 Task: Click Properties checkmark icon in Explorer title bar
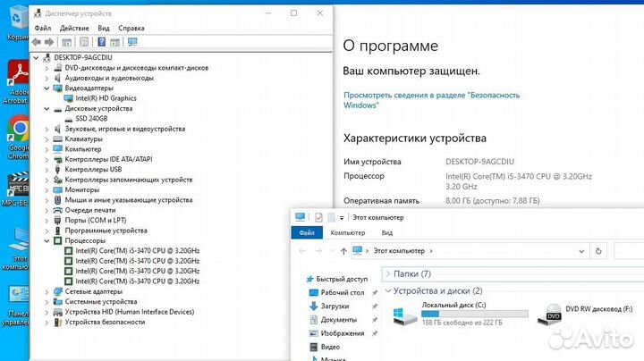click(x=318, y=217)
